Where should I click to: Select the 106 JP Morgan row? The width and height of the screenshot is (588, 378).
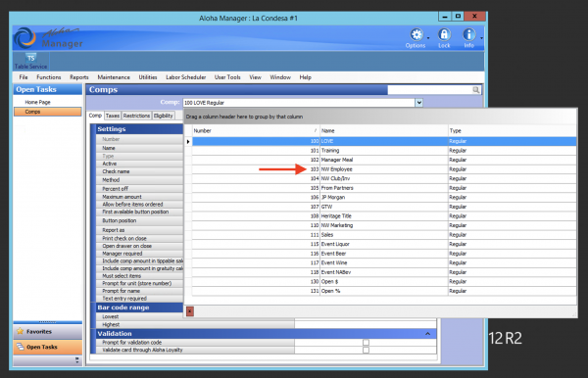coord(384,198)
